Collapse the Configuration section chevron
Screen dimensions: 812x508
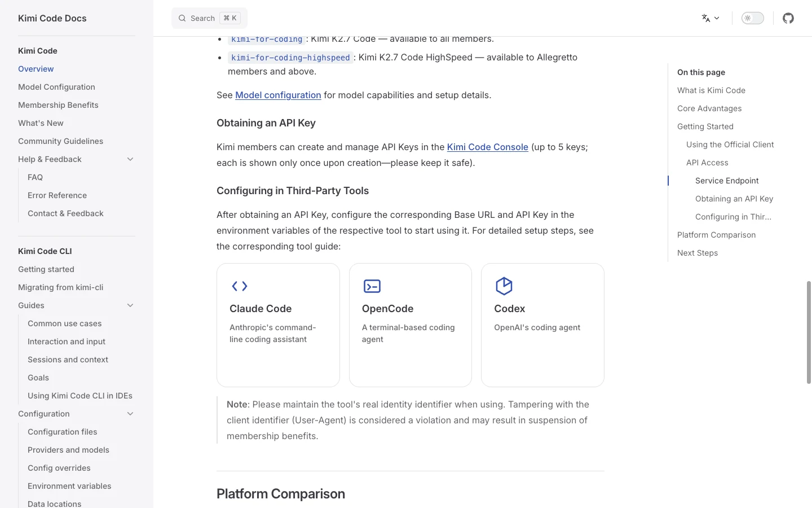click(x=130, y=414)
